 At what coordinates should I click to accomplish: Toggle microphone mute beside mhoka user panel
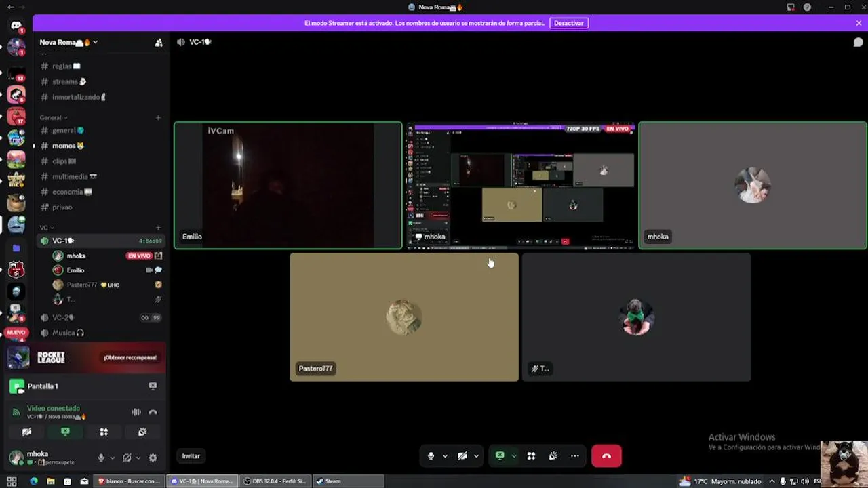coord(101,457)
